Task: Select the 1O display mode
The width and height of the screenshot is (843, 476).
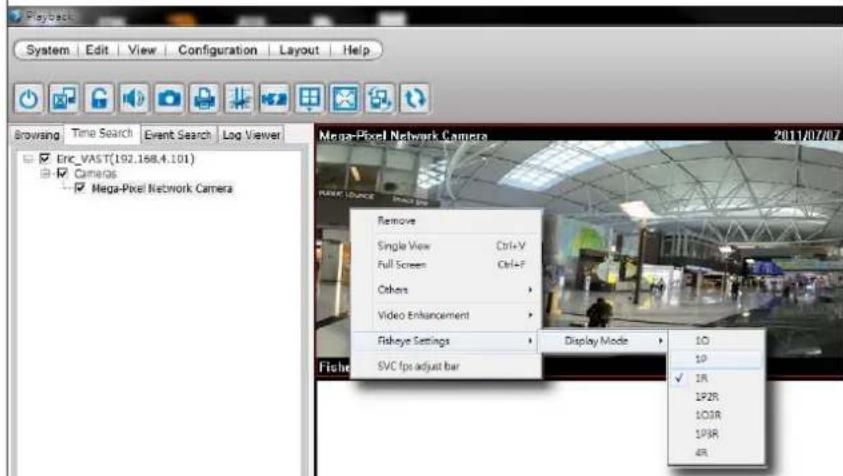Action: click(x=716, y=340)
